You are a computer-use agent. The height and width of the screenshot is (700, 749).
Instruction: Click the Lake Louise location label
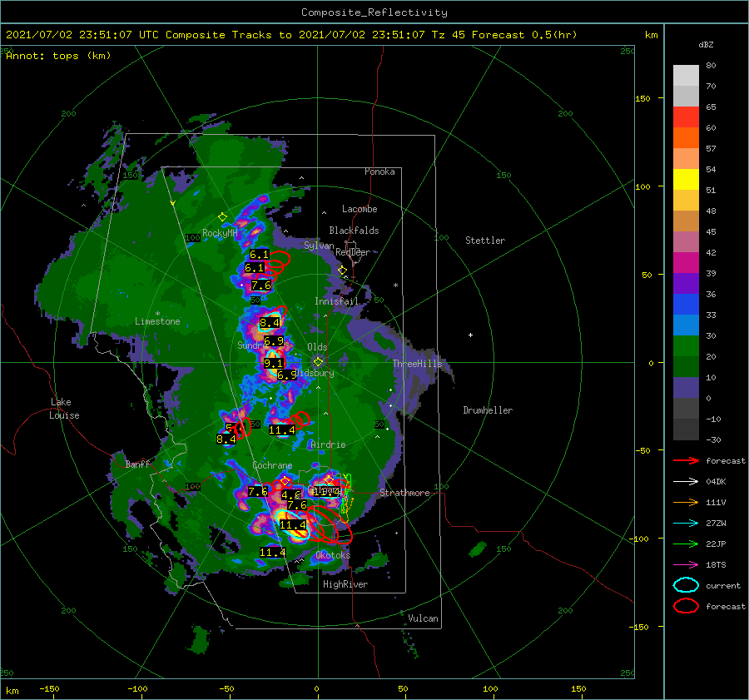point(65,409)
